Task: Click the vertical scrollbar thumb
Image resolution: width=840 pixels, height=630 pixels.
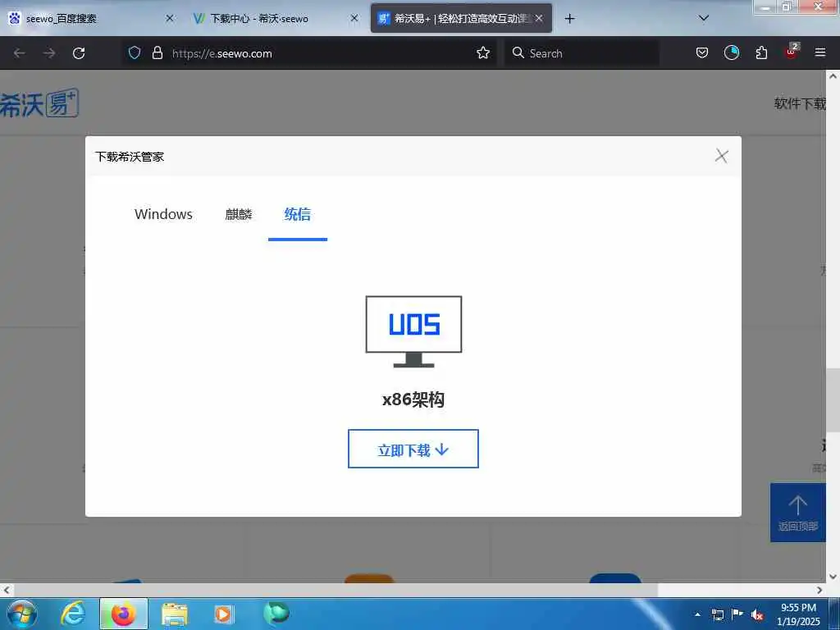Action: pyautogui.click(x=833, y=399)
